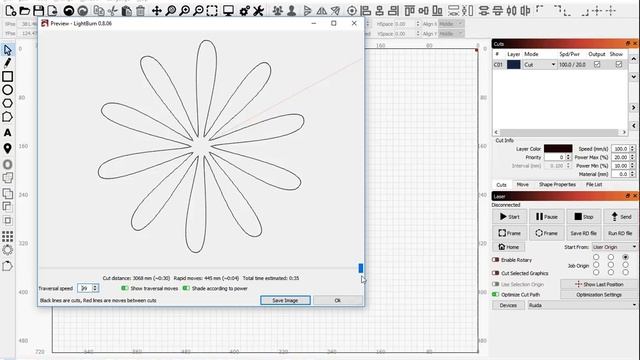Screen dimensions: 640x360
Task: Uncheck the Output checkbox for layer C01
Action: coord(597,64)
